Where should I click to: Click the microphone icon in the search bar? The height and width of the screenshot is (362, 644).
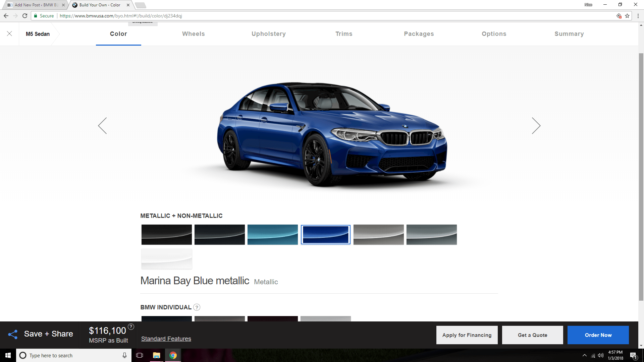[x=124, y=355]
